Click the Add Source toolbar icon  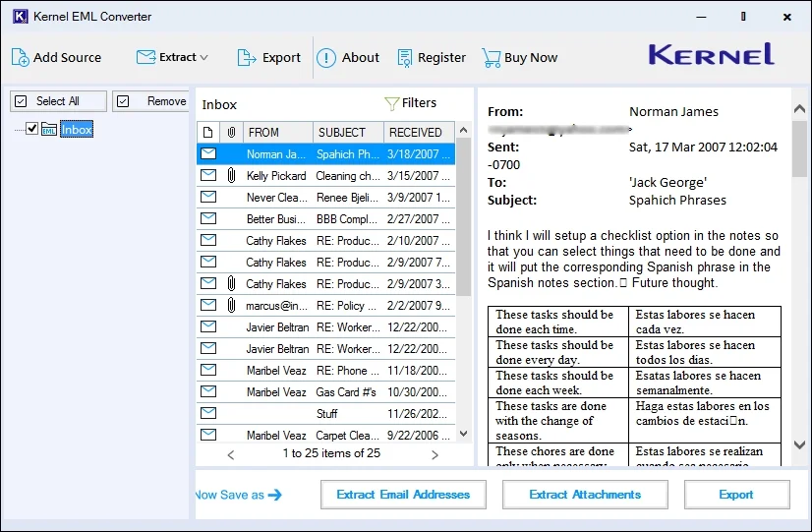(21, 57)
